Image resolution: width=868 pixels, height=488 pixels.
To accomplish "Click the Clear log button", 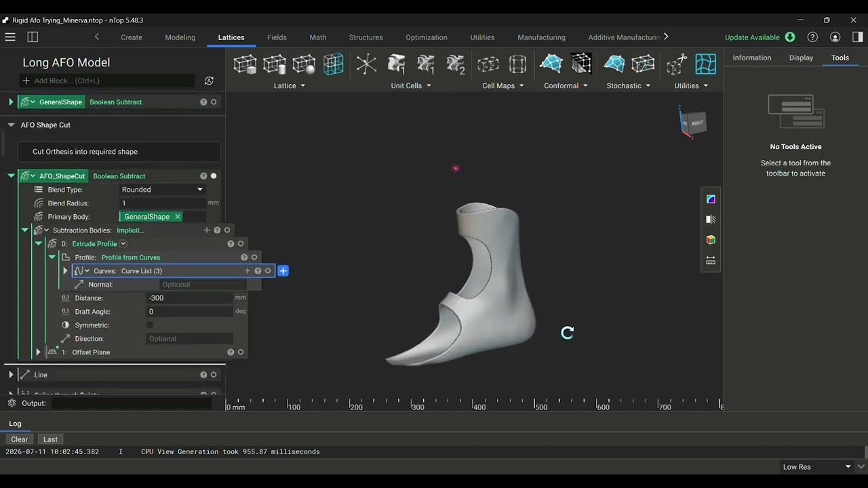I will (x=20, y=439).
